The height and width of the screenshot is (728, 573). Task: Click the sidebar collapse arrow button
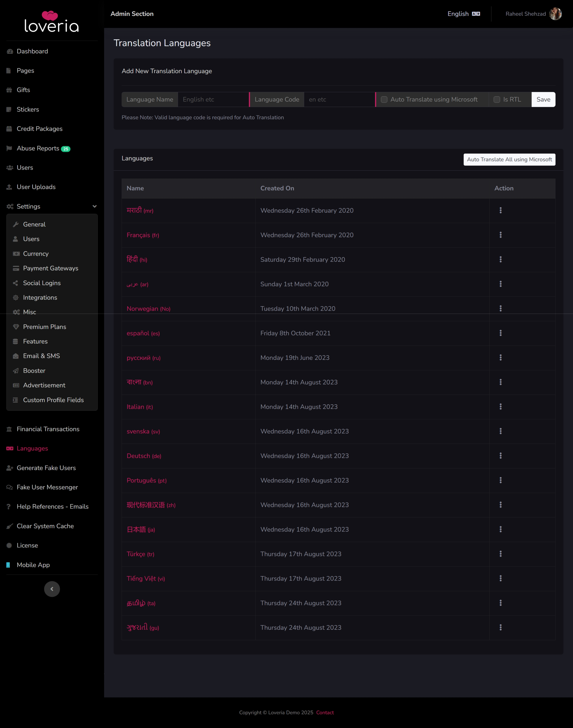(x=52, y=589)
